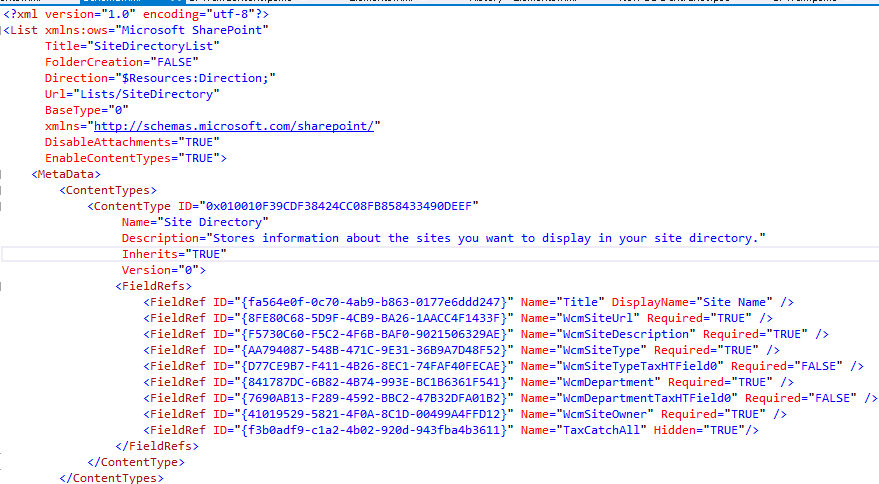Image resolution: width=879 pixels, height=484 pixels.
Task: Click the FieldRef GUID starting f3b0adf9
Action: point(374,430)
